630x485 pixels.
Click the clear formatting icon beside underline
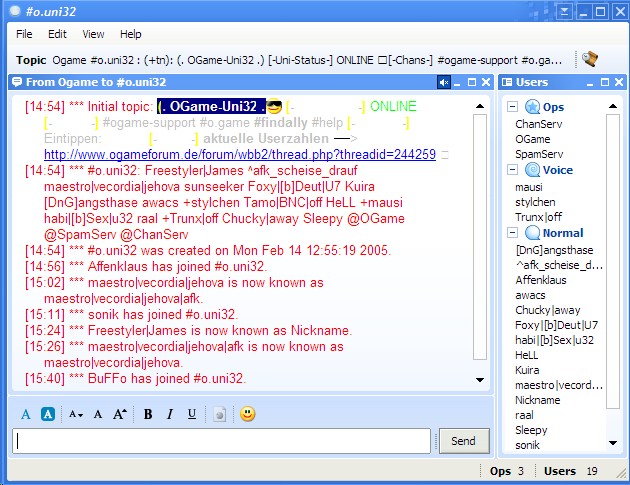point(219,414)
